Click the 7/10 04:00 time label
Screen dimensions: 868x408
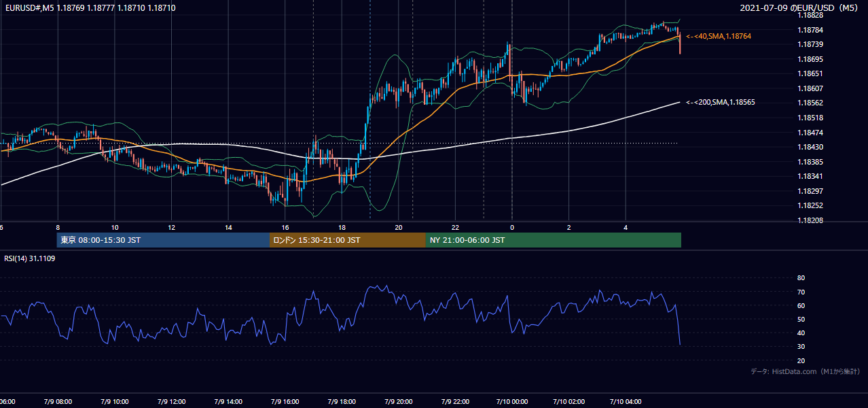[x=626, y=401]
